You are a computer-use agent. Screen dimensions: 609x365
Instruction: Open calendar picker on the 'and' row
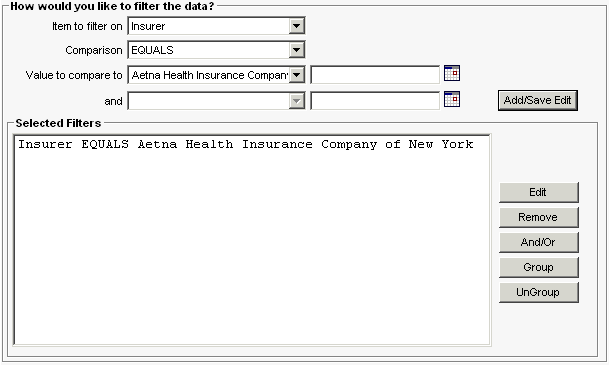452,99
